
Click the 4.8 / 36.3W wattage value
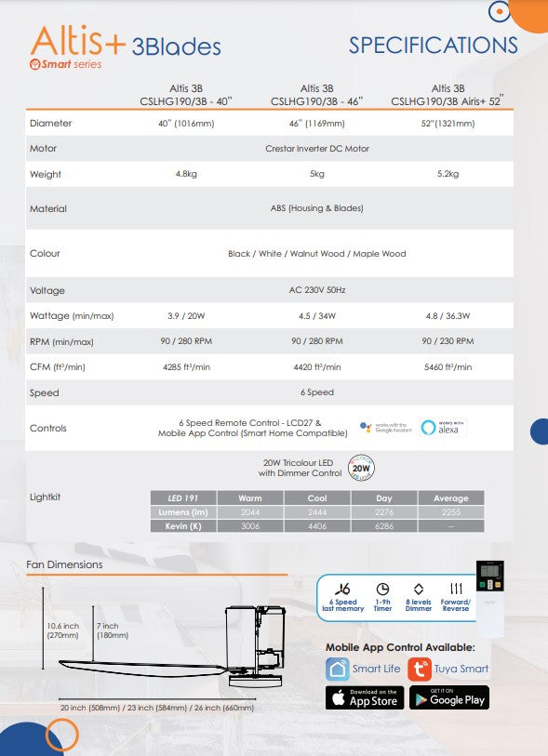[x=448, y=316]
